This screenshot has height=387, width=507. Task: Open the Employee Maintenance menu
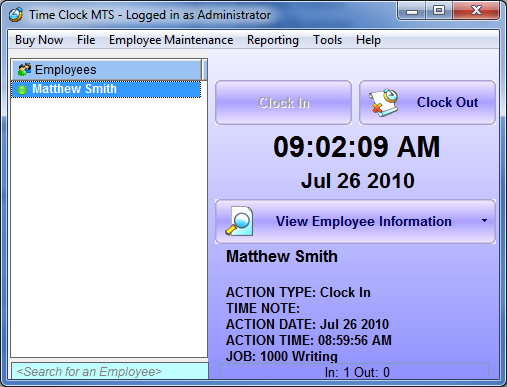[171, 40]
